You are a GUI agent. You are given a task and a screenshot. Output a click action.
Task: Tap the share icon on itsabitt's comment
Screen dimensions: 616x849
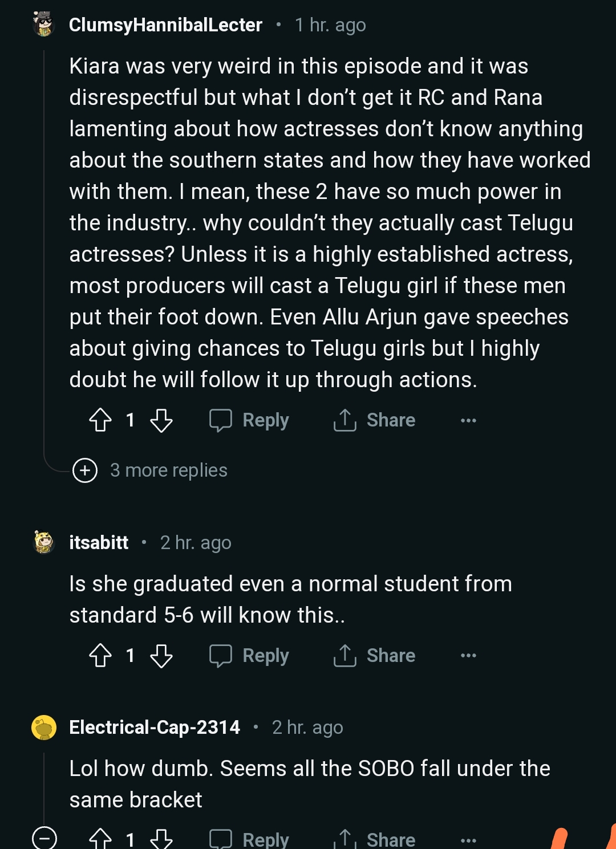345,656
